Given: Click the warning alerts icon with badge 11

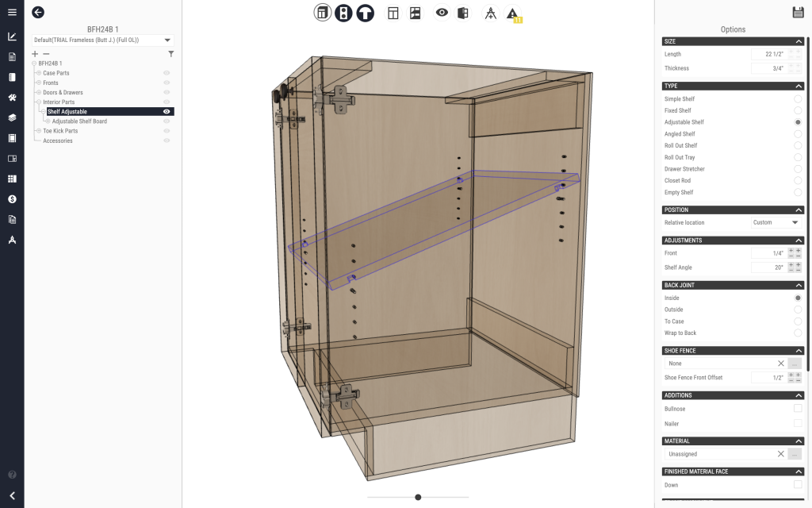Looking at the screenshot, I should 514,13.
